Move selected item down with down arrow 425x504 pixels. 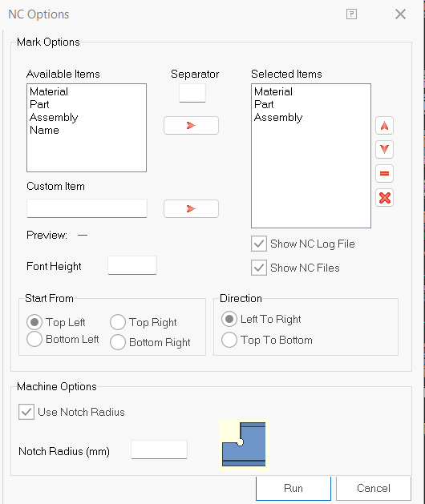pos(384,149)
